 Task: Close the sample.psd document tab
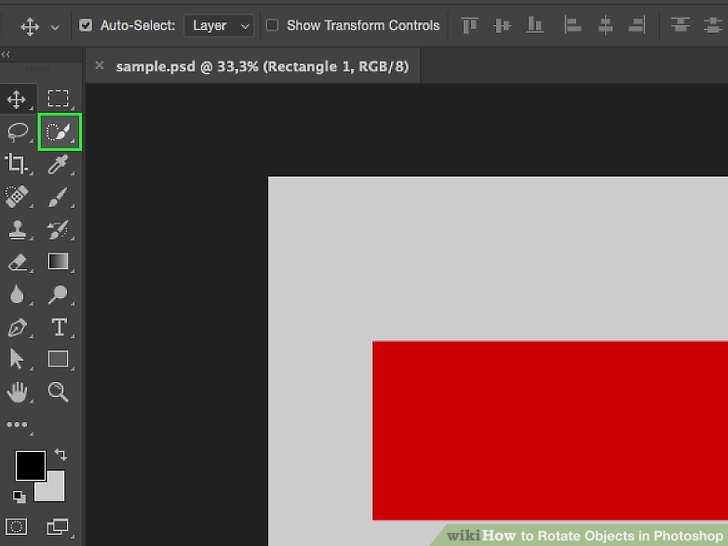99,65
